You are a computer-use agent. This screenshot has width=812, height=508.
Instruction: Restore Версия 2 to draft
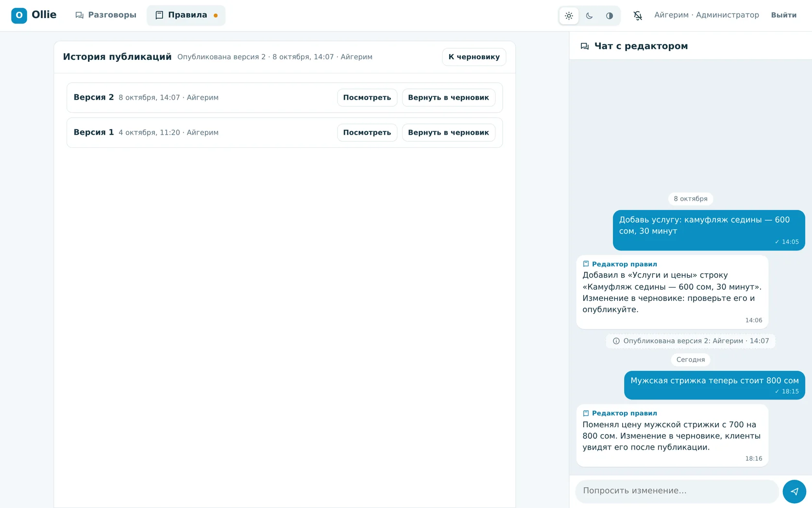coord(449,98)
